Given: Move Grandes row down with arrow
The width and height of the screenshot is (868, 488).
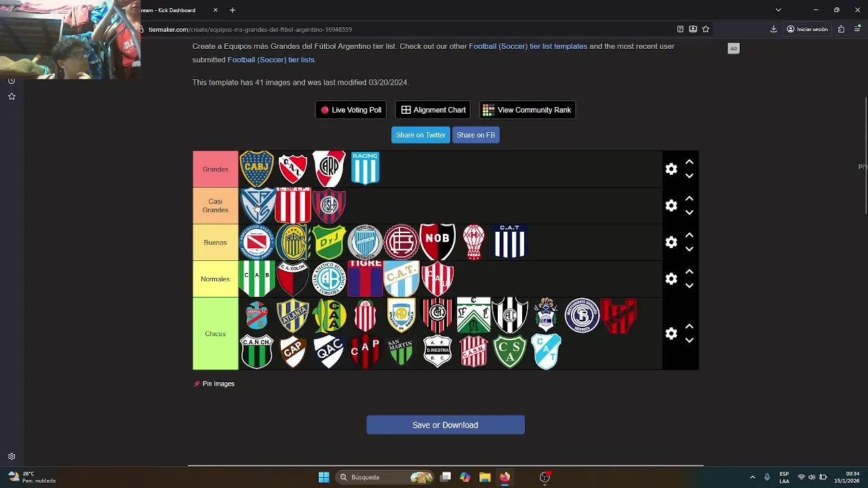Looking at the screenshot, I should (689, 176).
